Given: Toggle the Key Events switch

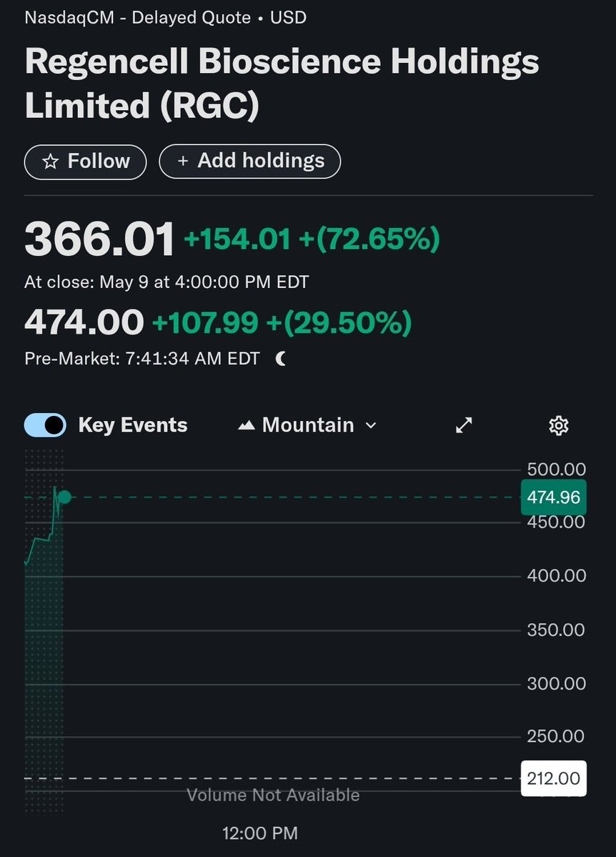Looking at the screenshot, I should point(45,425).
